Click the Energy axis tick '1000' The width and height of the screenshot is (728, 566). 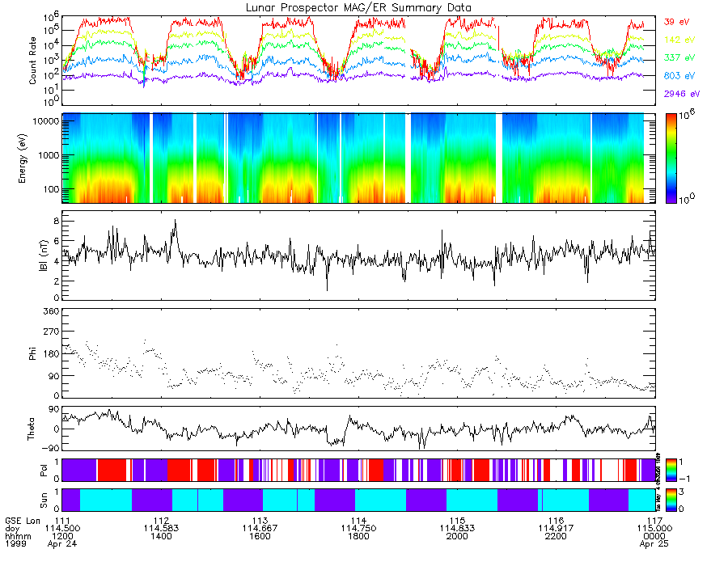pyautogui.click(x=49, y=155)
